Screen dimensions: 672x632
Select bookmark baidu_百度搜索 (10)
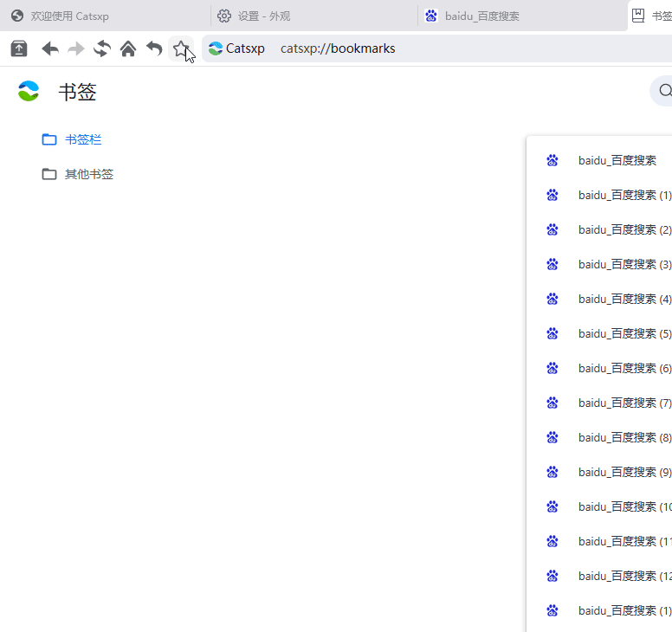pos(599,506)
